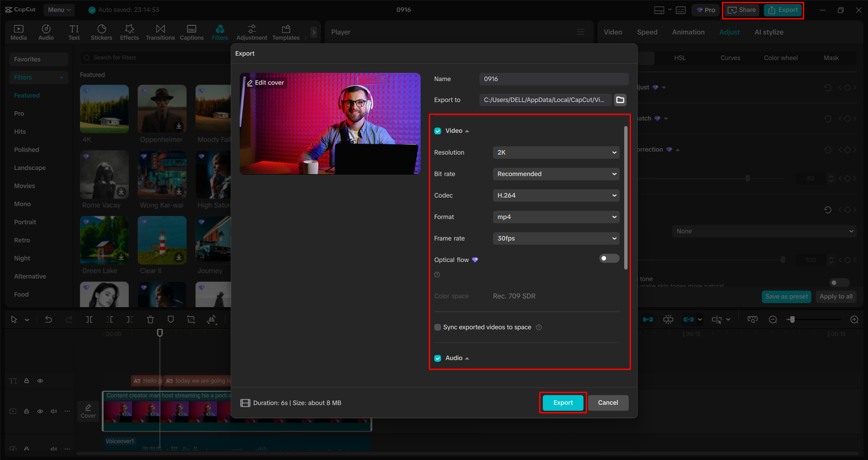Open the Stickers panel
This screenshot has width=868, height=460.
click(x=101, y=32)
